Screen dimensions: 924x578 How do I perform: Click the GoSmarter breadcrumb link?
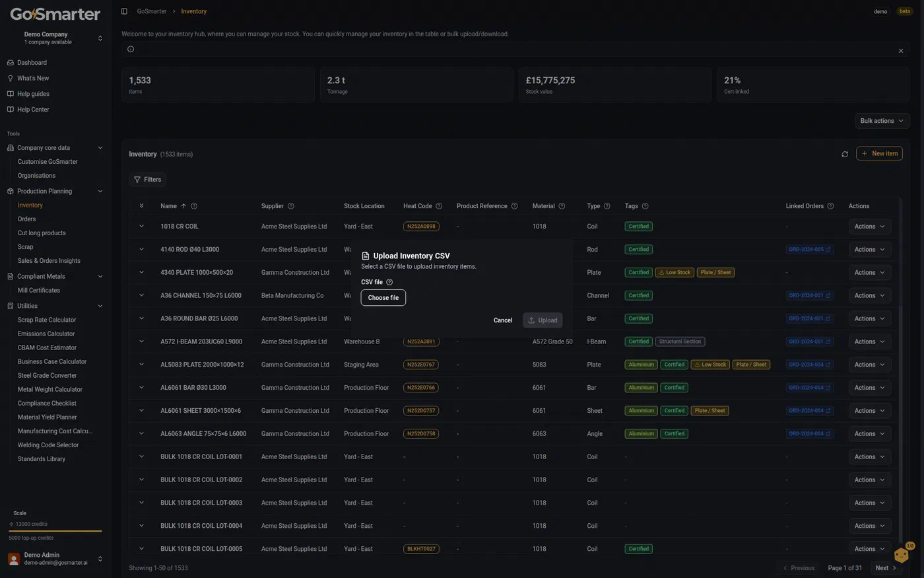point(152,11)
